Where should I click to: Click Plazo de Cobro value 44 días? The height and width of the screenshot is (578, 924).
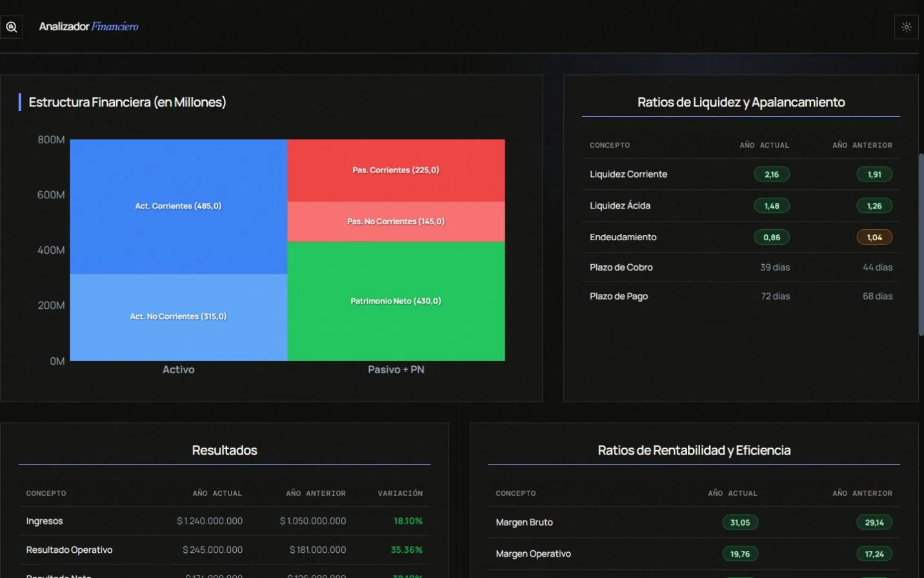click(878, 267)
